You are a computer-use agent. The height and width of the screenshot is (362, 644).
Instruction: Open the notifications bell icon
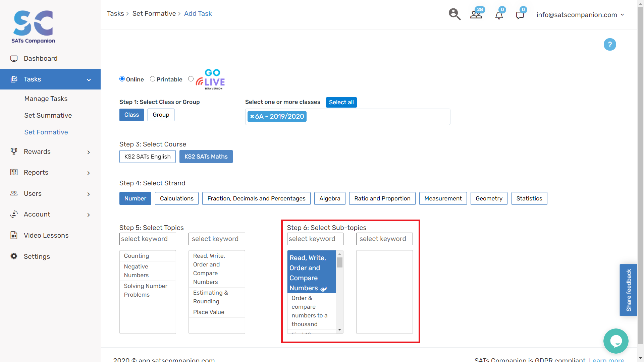click(x=499, y=15)
